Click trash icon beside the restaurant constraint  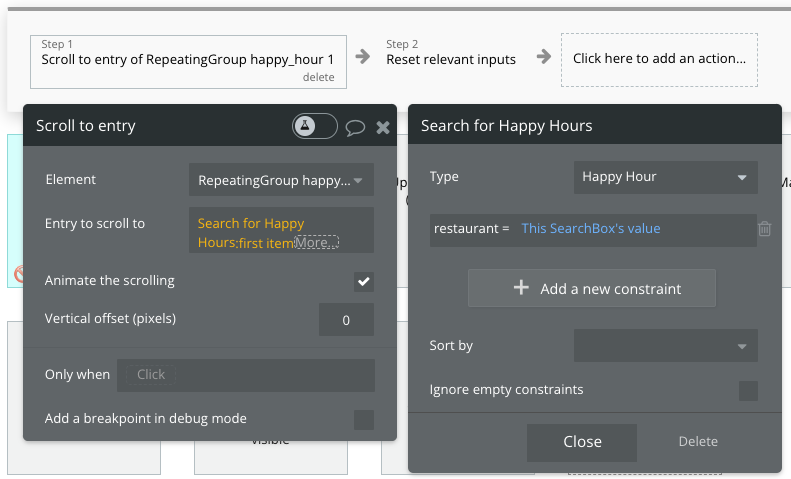tap(765, 229)
